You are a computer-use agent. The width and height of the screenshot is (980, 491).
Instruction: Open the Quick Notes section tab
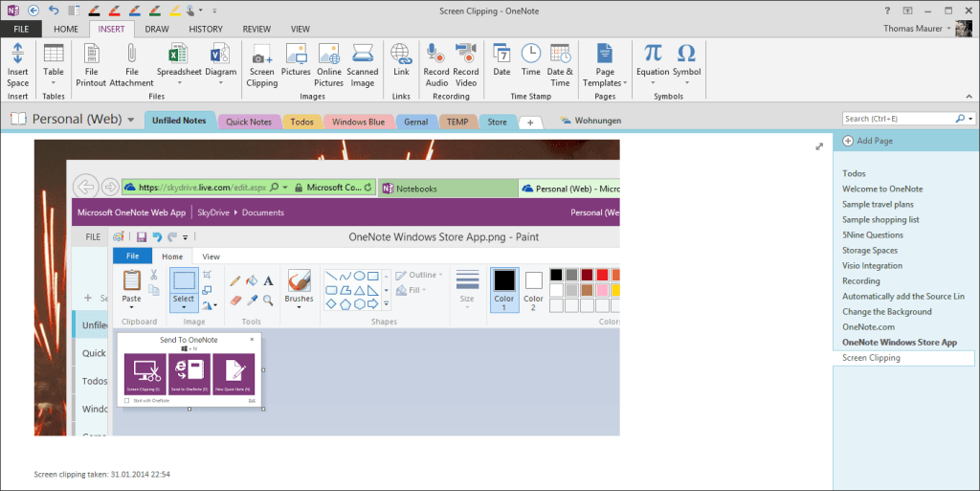click(249, 122)
